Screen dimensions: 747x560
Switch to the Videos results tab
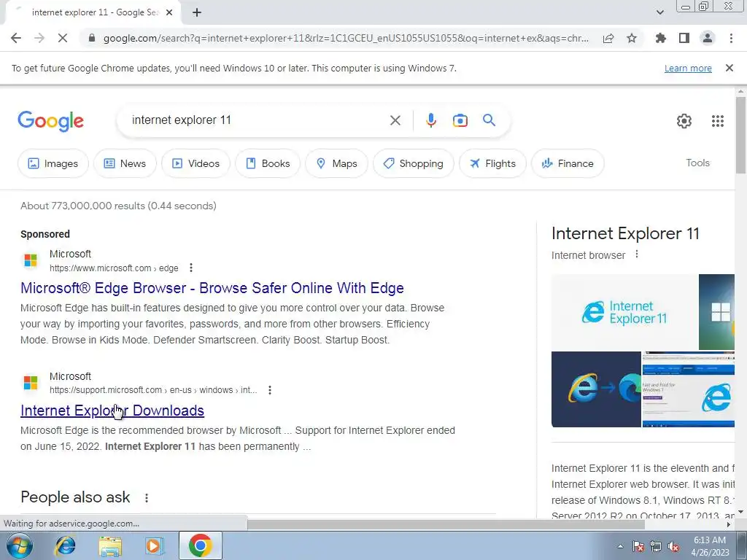tap(196, 163)
